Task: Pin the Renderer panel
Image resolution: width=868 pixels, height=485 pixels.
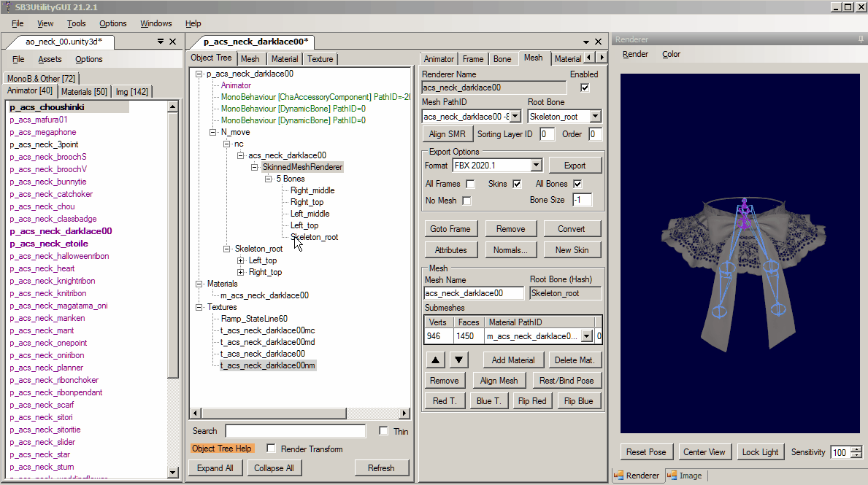Action: [861, 39]
